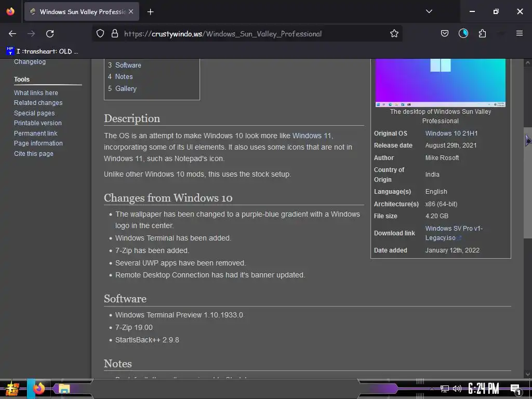532x399 pixels.
Task: Go back to the previous page
Action: coord(12,34)
